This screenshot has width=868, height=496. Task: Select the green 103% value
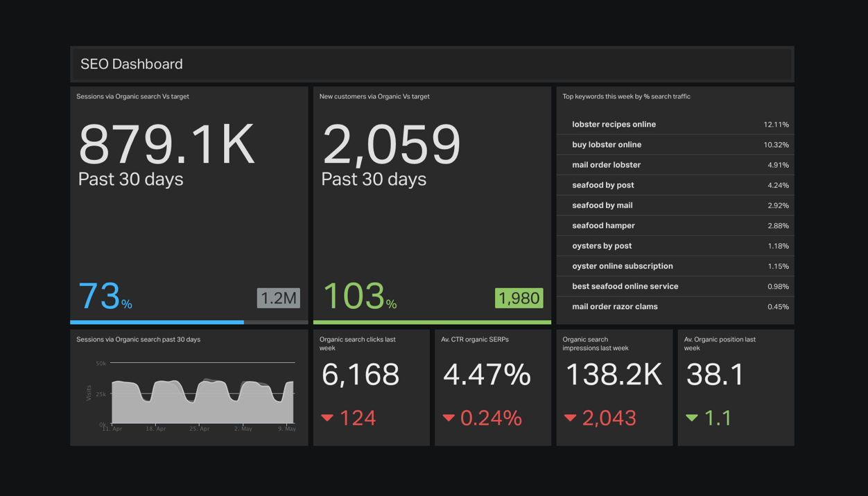(359, 296)
